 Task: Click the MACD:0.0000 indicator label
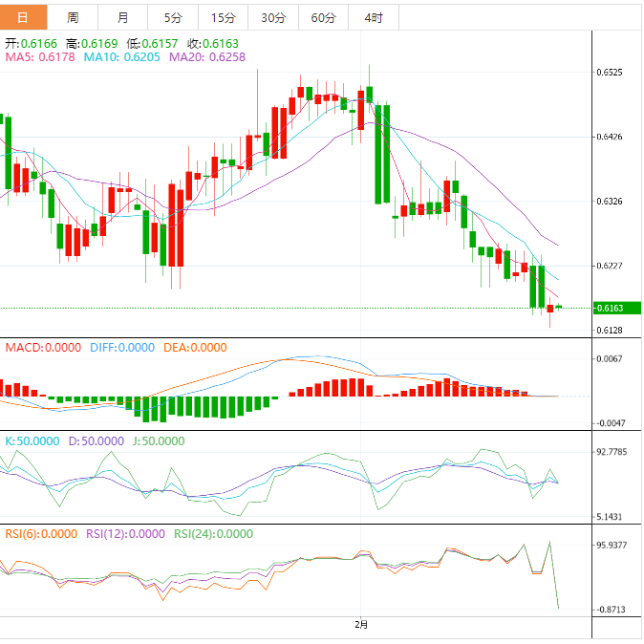tap(43, 348)
